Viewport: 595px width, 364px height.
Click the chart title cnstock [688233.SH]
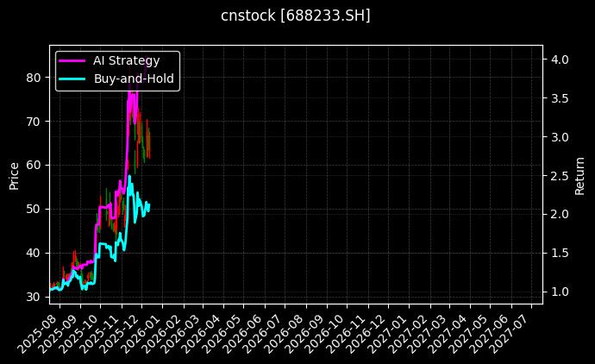(296, 16)
